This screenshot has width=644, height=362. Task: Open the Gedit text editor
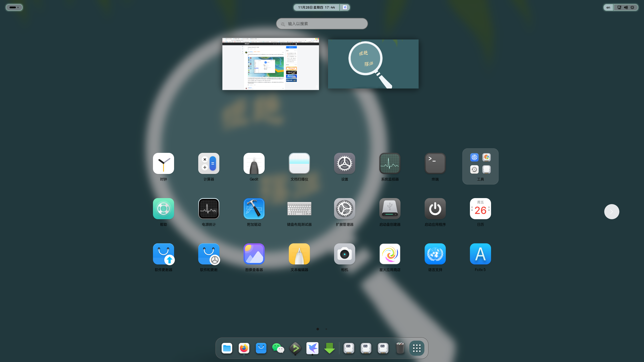point(254,167)
